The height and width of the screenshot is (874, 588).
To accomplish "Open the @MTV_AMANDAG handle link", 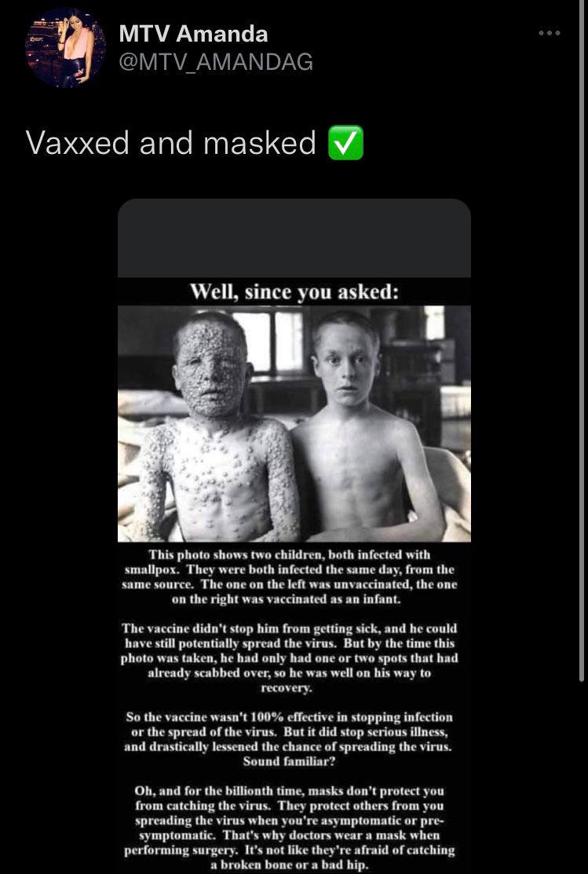I will point(216,62).
